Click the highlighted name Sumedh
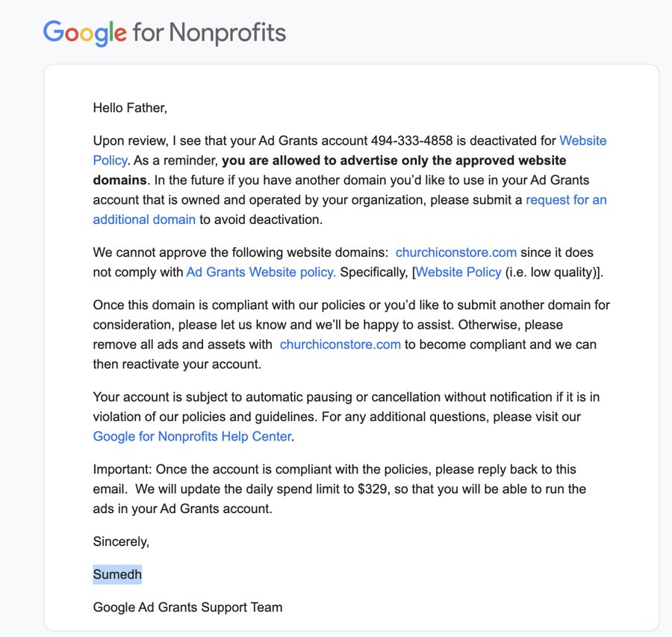This screenshot has width=672, height=637. pos(117,574)
